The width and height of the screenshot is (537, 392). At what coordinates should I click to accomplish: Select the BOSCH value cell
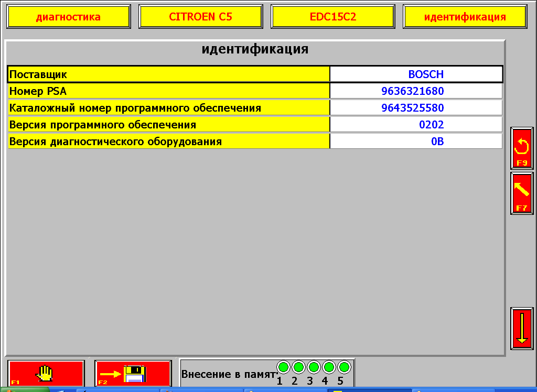click(416, 74)
